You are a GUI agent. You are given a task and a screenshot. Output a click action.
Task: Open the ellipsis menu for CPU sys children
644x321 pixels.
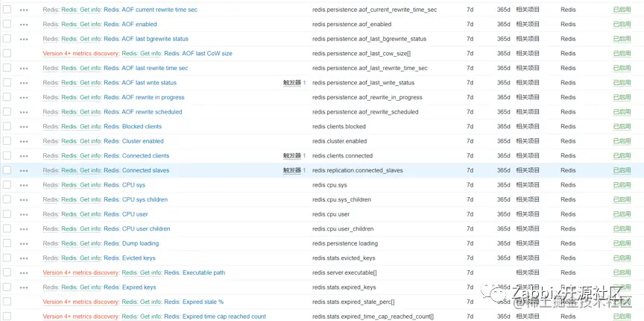click(x=24, y=200)
